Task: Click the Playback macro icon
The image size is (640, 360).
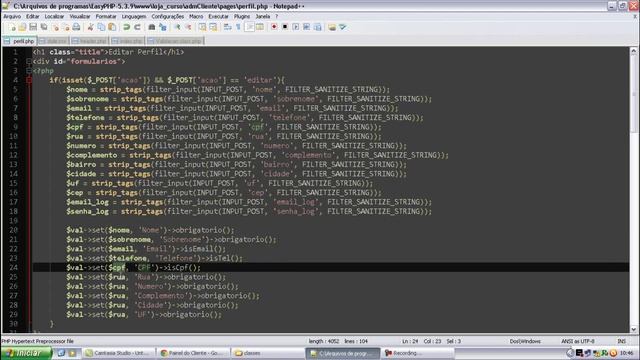Action: tap(296, 27)
